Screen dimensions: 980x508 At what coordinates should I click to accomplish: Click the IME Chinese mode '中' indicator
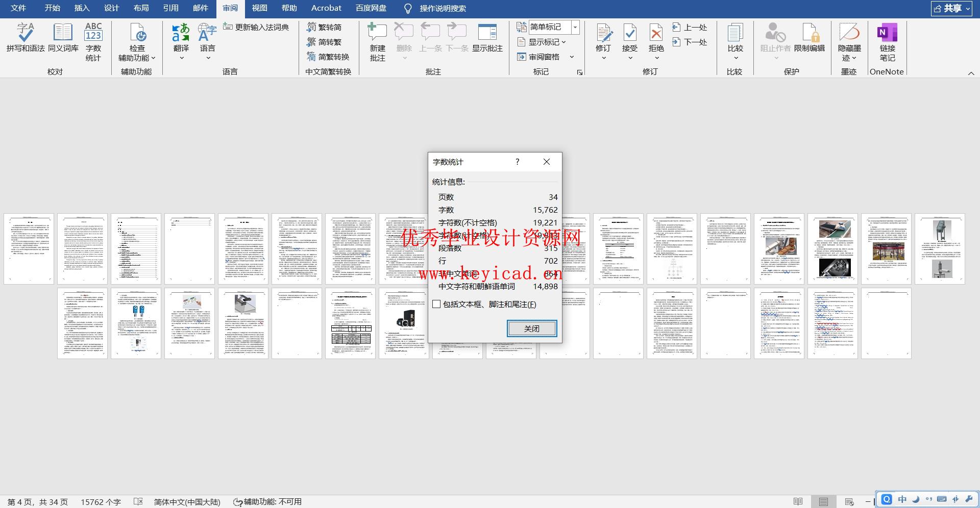pyautogui.click(x=902, y=499)
